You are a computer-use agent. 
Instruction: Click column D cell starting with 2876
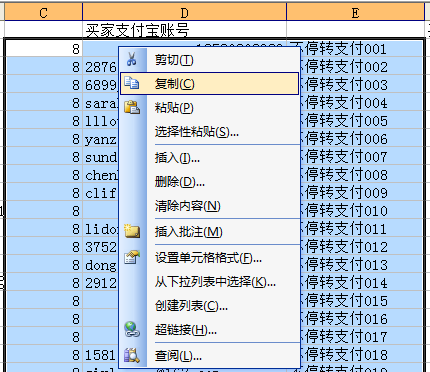(101, 66)
